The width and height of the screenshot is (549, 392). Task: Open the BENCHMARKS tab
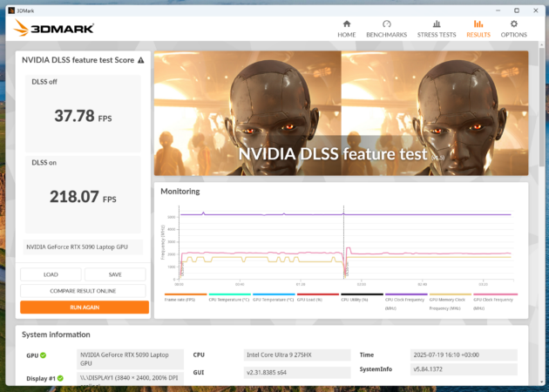coord(387,29)
